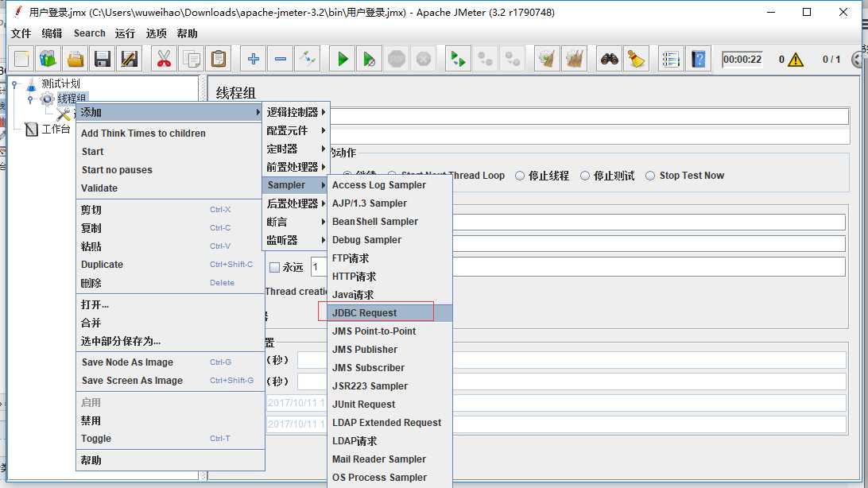Click the Copy toolbar icon
The image size is (868, 488).
pos(192,59)
